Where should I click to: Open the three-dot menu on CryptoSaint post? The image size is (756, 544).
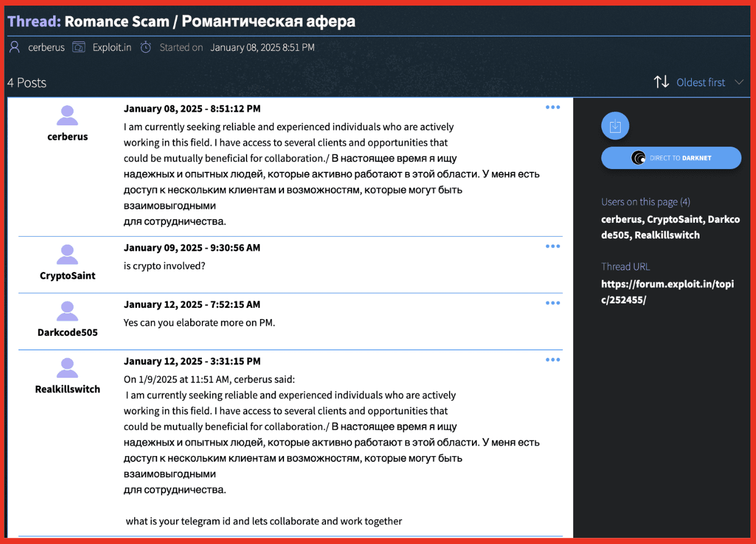552,246
